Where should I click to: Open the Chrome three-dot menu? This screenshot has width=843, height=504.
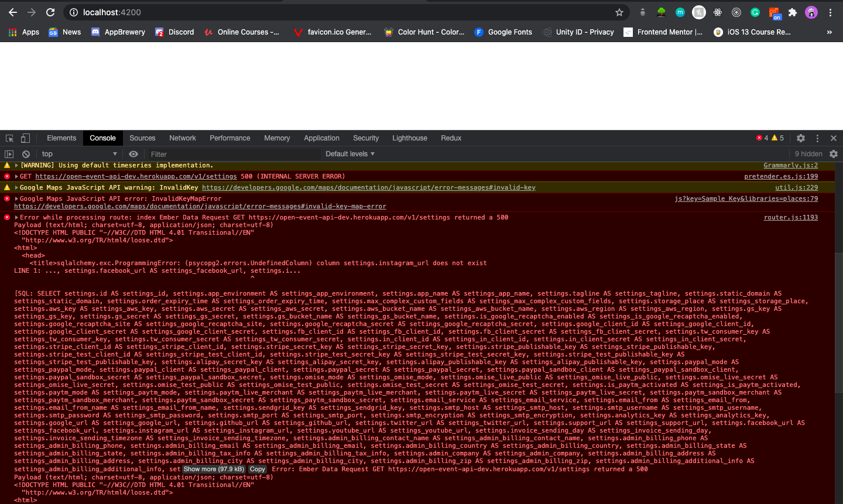(x=830, y=12)
